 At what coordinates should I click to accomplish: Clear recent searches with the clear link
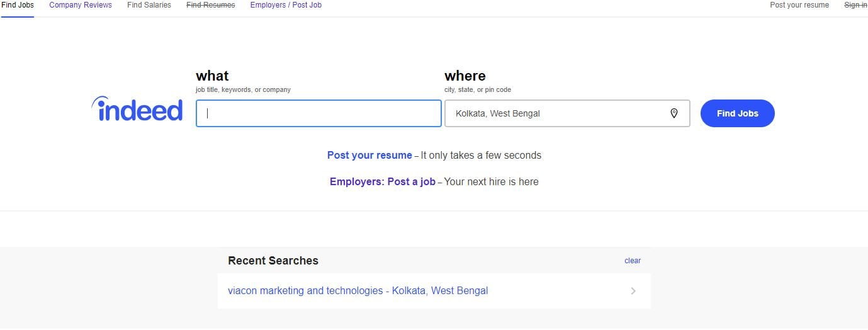pos(633,261)
